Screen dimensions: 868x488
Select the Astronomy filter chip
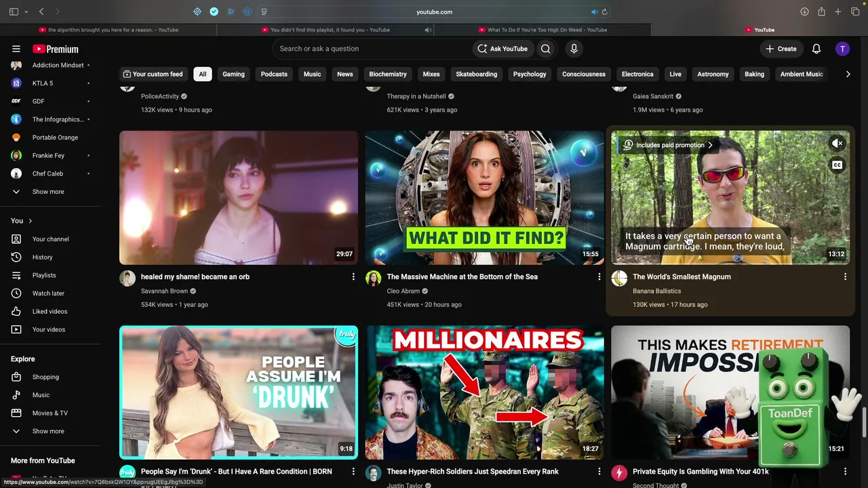(713, 74)
